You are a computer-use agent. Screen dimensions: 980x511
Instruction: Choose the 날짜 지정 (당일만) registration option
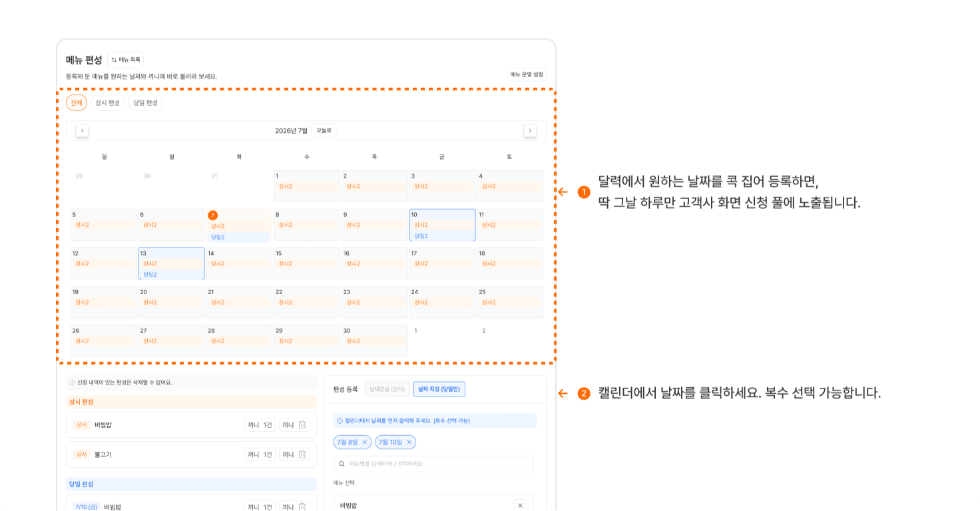click(x=439, y=389)
